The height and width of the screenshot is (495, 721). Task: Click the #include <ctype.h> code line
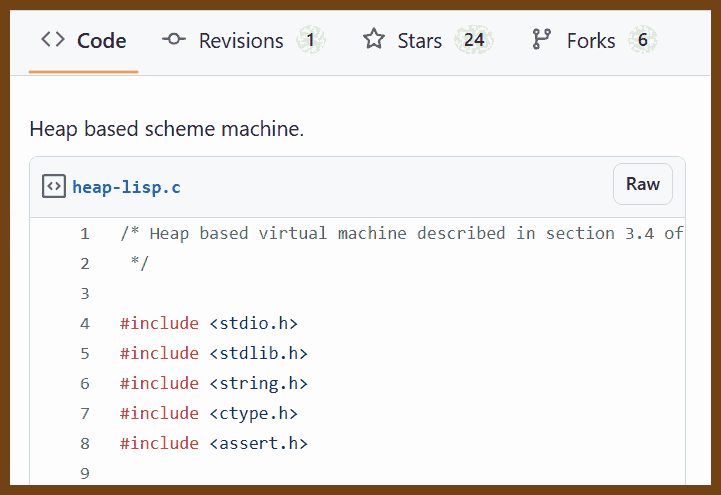point(208,413)
